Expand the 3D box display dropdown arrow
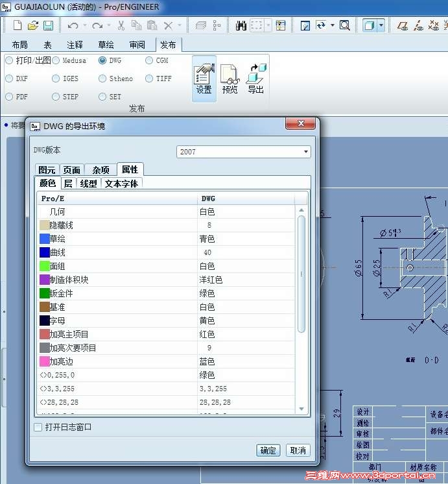Image resolution: width=448 pixels, height=484 pixels. click(381, 25)
